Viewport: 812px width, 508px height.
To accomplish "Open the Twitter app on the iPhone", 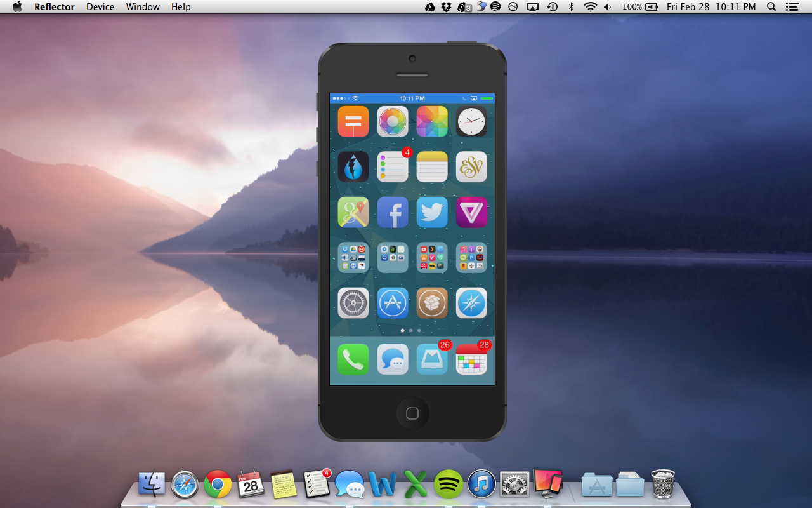I will coord(432,212).
